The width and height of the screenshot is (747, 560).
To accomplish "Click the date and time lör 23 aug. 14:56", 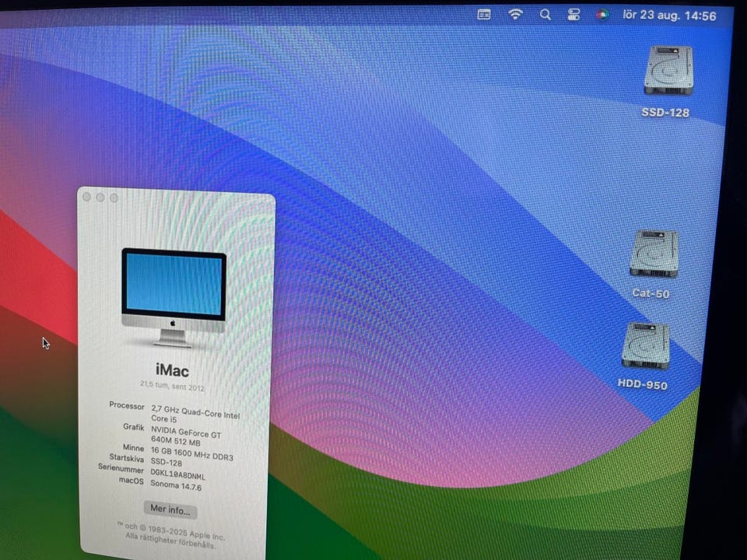I will (x=669, y=16).
